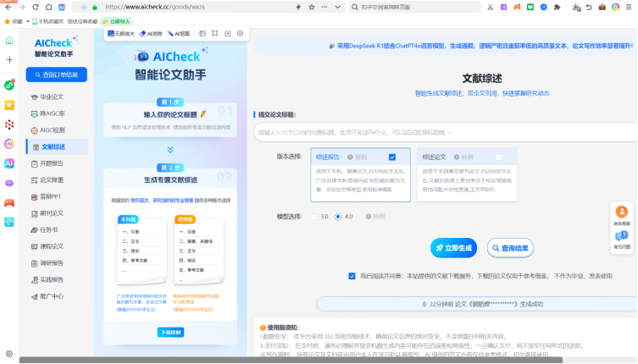
Task: Select the 3.0 model radio button
Action: (314, 217)
